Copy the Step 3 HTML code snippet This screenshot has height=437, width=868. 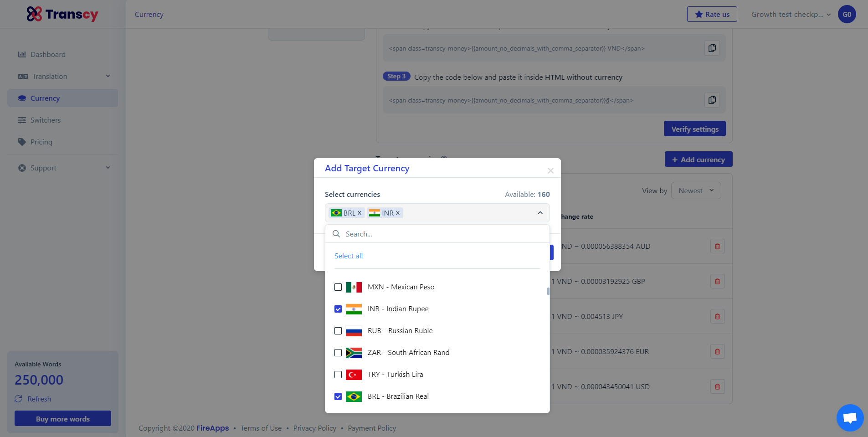pos(712,100)
